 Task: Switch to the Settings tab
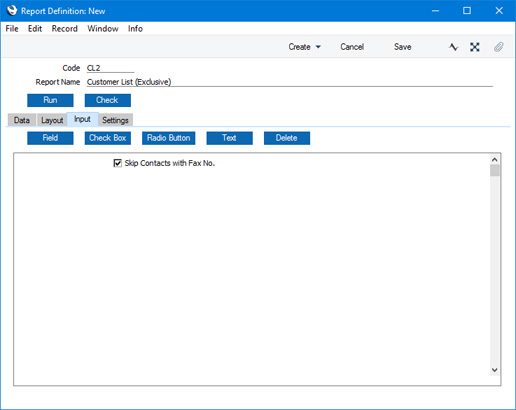tap(115, 120)
